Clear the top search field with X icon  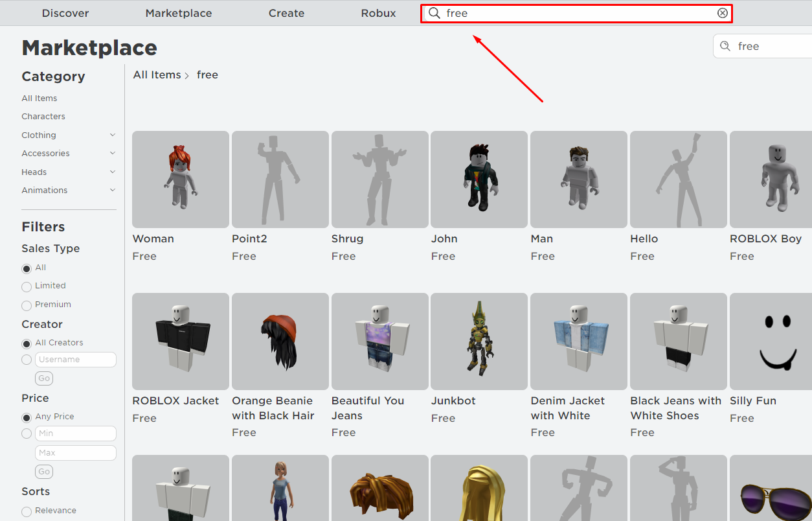point(722,13)
